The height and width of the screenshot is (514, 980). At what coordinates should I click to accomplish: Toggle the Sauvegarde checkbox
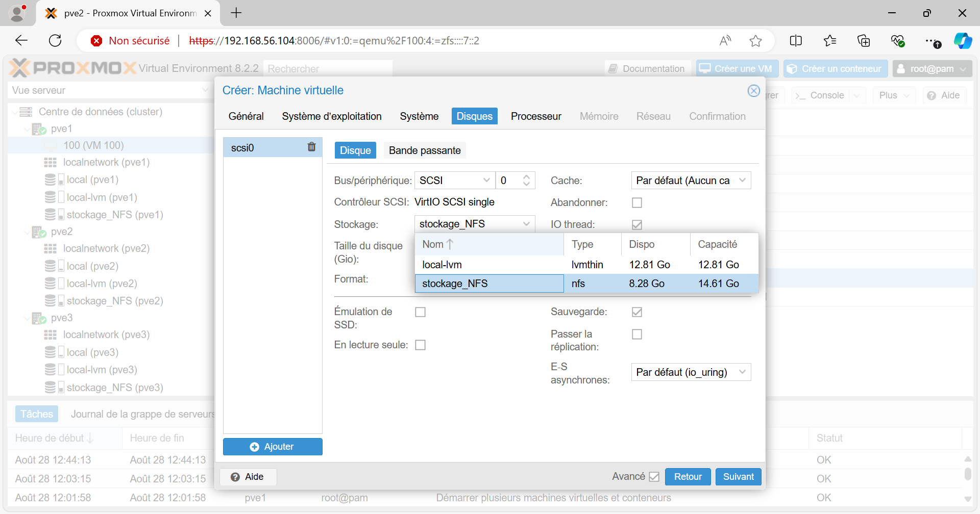point(636,312)
